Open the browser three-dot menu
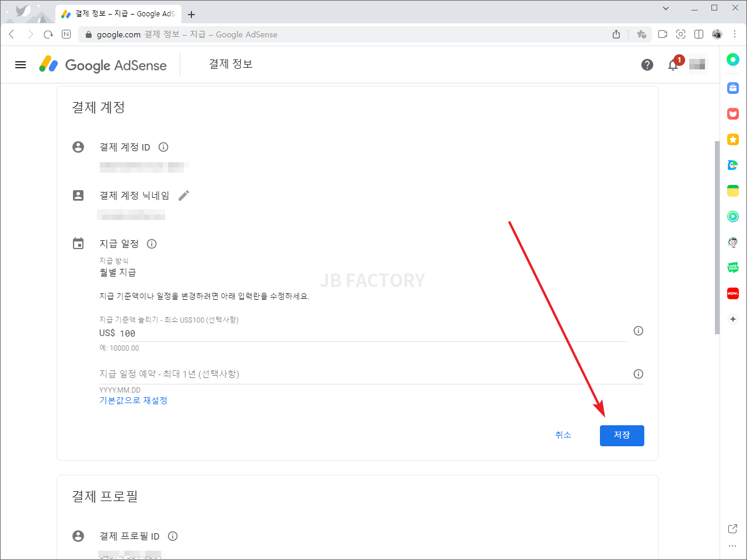This screenshot has width=747, height=560. (x=735, y=34)
